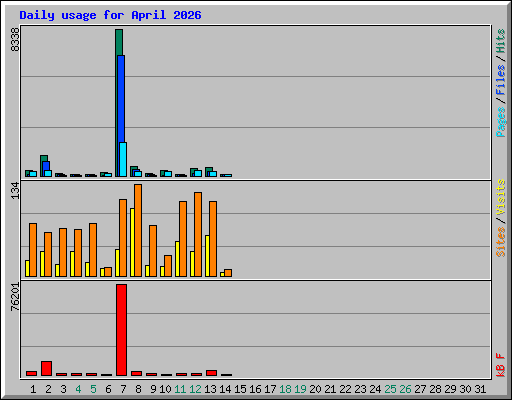Click day label 22 on the x-axis
This screenshot has width=512, height=400.
345,389
